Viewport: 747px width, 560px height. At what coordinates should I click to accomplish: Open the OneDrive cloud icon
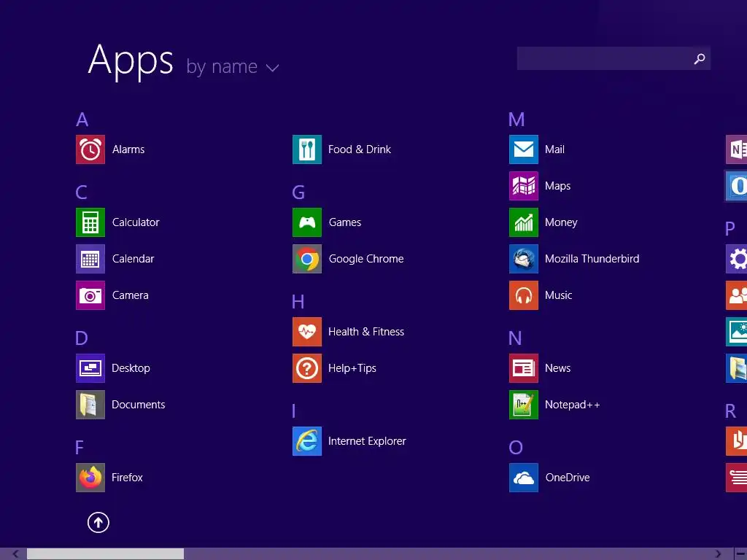point(524,478)
